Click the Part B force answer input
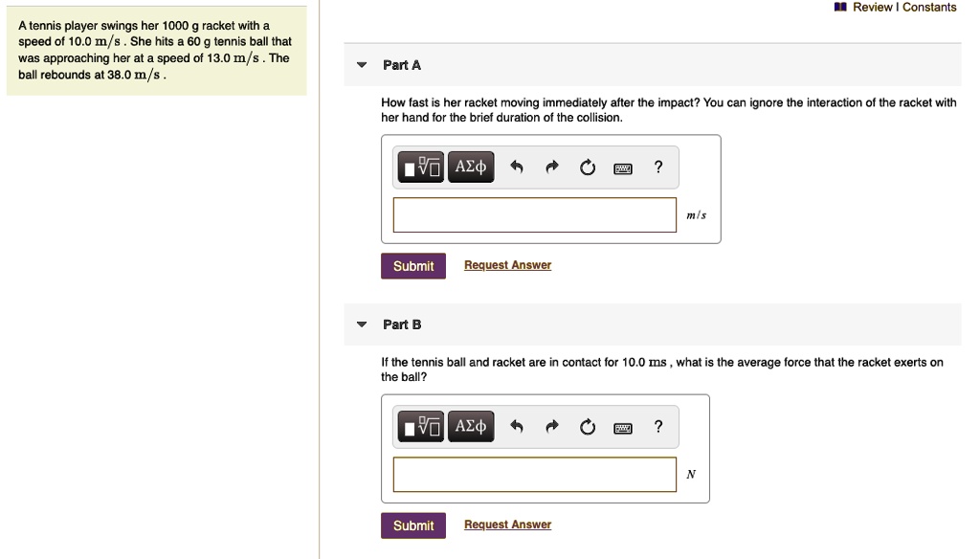Viewport: 980px width, 559px height. 534,474
